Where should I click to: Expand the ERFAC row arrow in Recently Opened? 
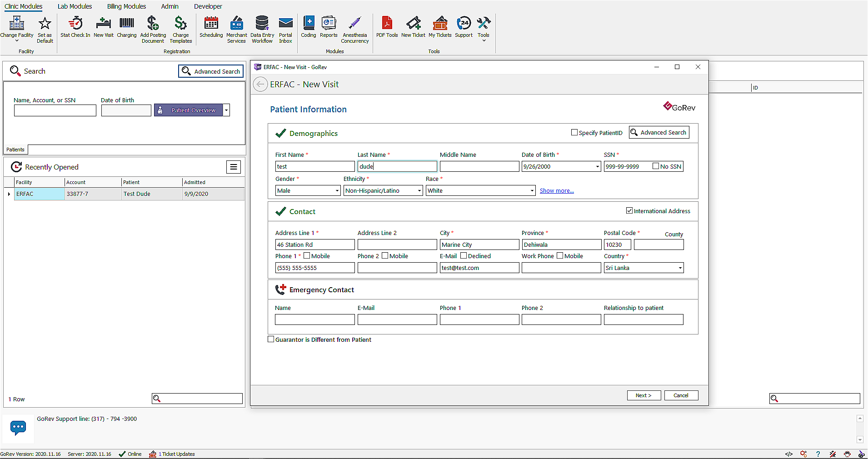click(x=9, y=194)
